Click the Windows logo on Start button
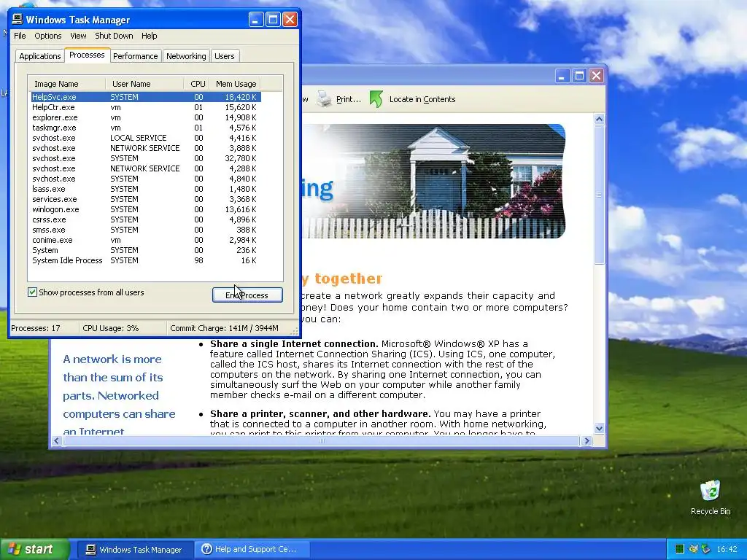The width and height of the screenshot is (747, 560). tap(14, 549)
